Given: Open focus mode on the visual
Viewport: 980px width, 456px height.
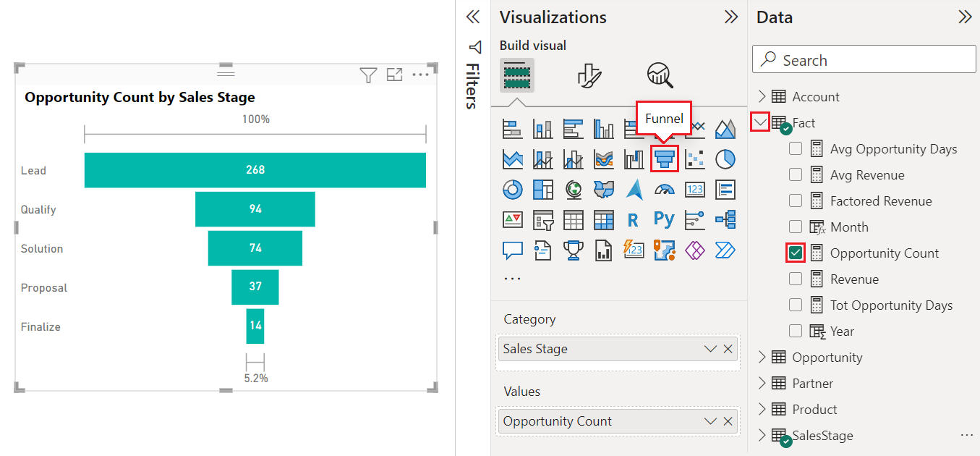Looking at the screenshot, I should coord(394,75).
